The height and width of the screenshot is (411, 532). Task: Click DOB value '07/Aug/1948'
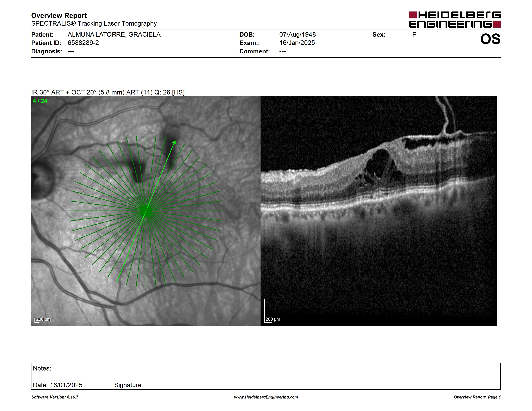point(297,35)
